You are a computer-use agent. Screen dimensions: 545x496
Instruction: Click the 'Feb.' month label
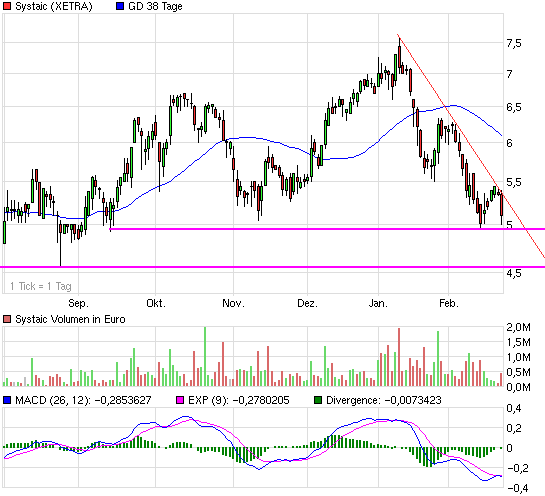tap(449, 303)
